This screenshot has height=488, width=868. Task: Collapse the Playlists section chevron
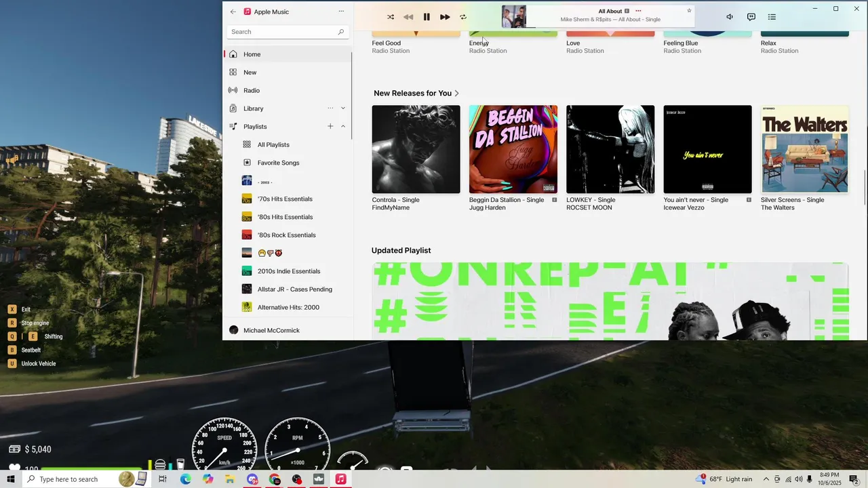pyautogui.click(x=343, y=127)
